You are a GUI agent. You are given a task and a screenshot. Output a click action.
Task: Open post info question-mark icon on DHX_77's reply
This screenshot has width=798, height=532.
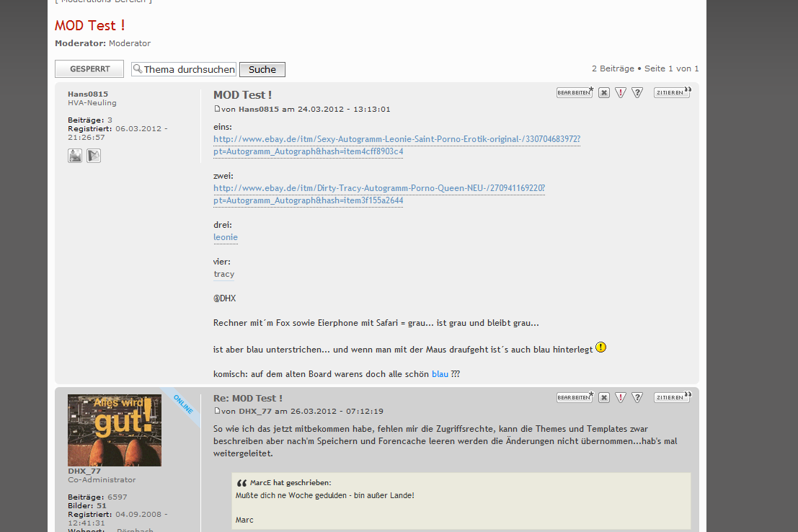coord(637,398)
